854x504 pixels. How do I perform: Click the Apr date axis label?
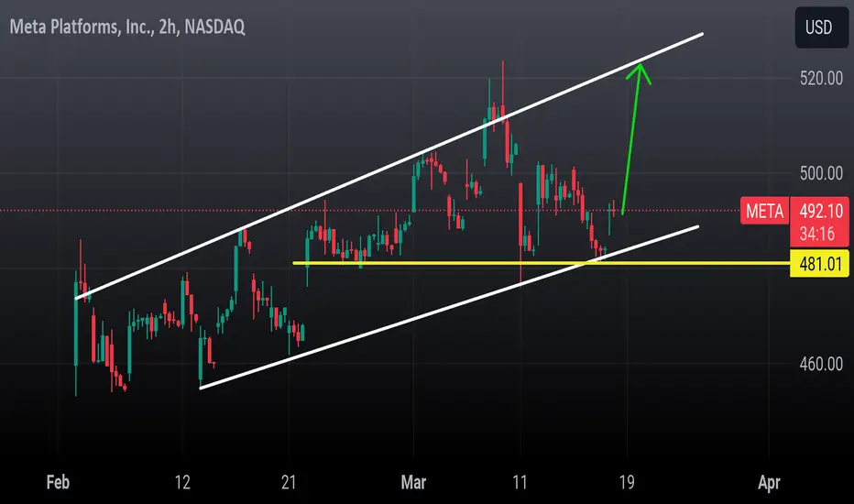pyautogui.click(x=769, y=482)
